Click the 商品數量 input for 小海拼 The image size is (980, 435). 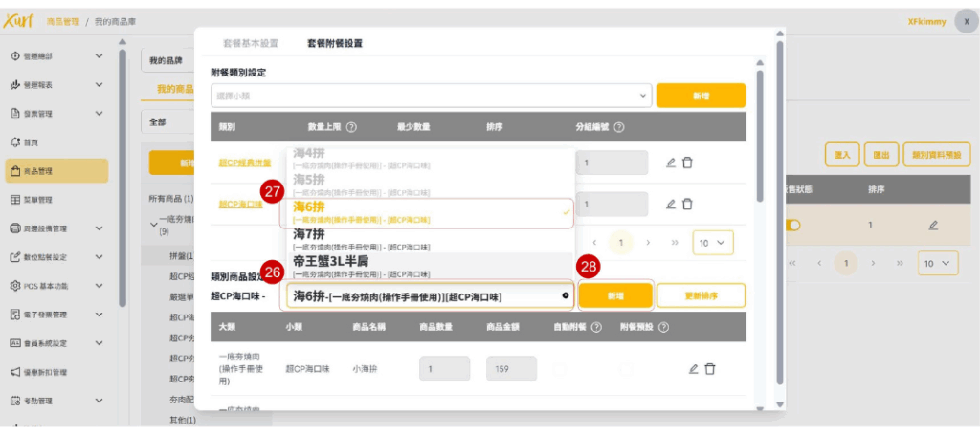(443, 369)
